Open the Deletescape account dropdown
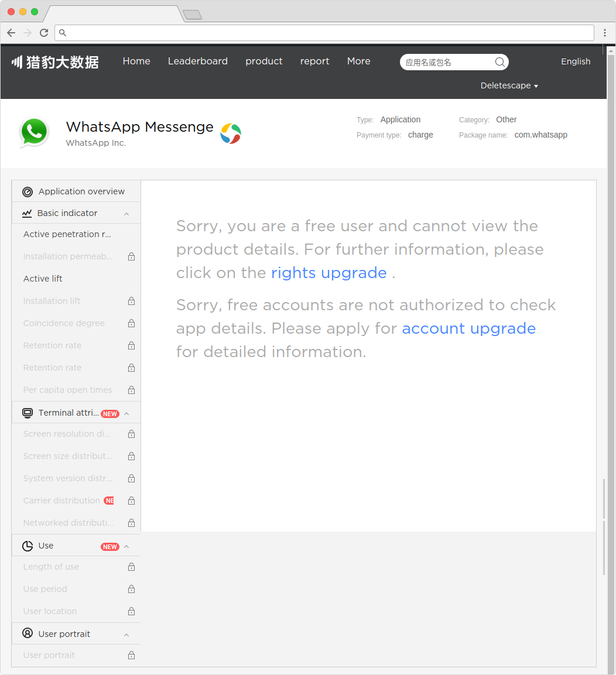 click(x=509, y=85)
